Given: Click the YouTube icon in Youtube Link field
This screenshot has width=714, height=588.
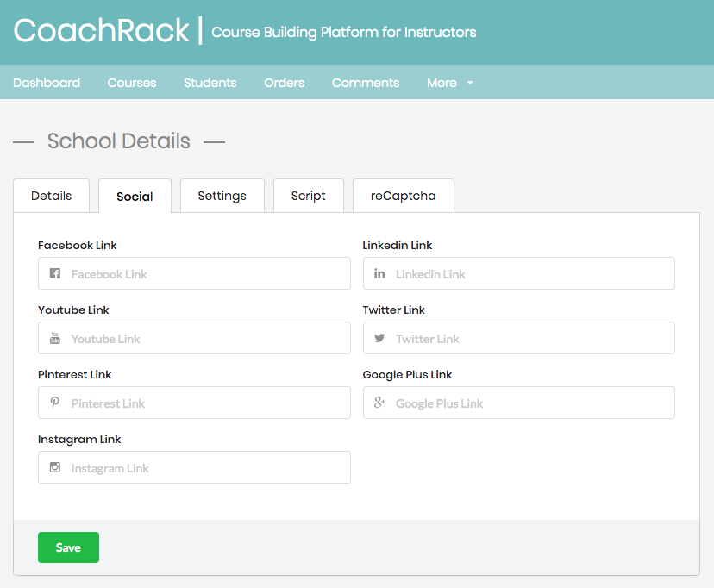Looking at the screenshot, I should (x=55, y=338).
